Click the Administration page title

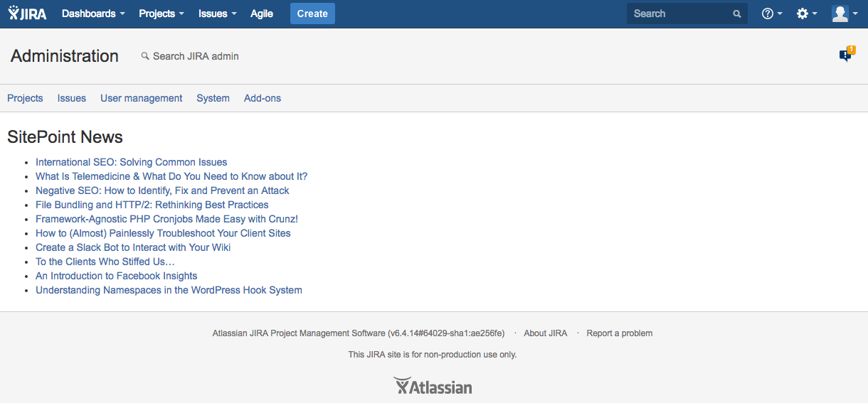point(65,56)
